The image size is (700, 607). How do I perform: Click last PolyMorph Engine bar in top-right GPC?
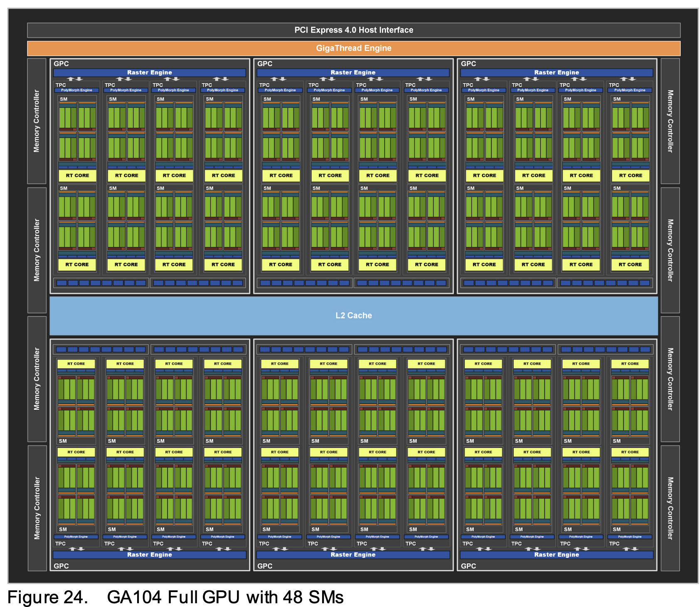[630, 90]
